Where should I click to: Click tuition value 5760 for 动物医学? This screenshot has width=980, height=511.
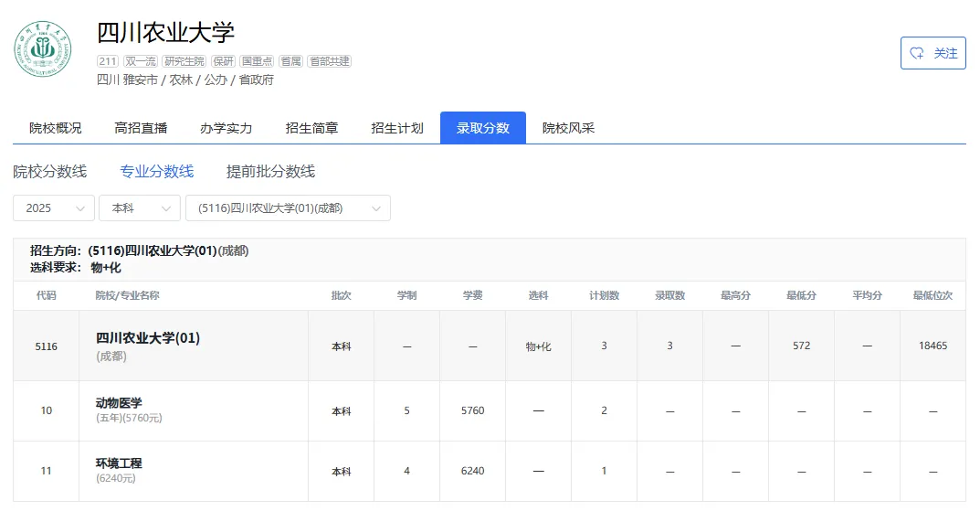point(472,410)
